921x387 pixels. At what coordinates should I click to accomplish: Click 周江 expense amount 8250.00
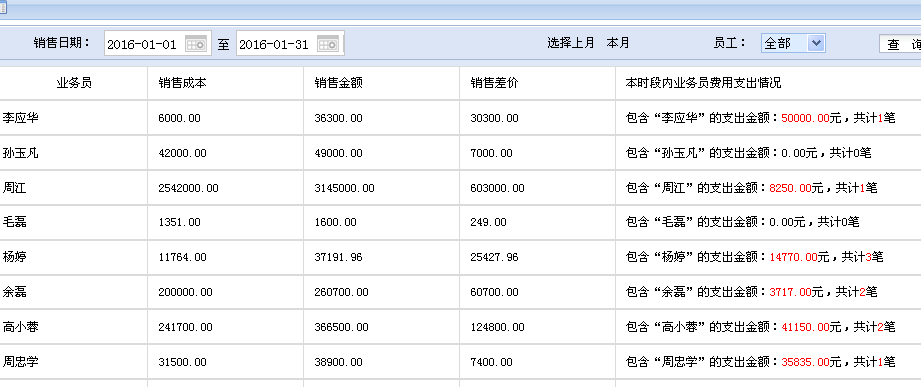pyautogui.click(x=791, y=189)
